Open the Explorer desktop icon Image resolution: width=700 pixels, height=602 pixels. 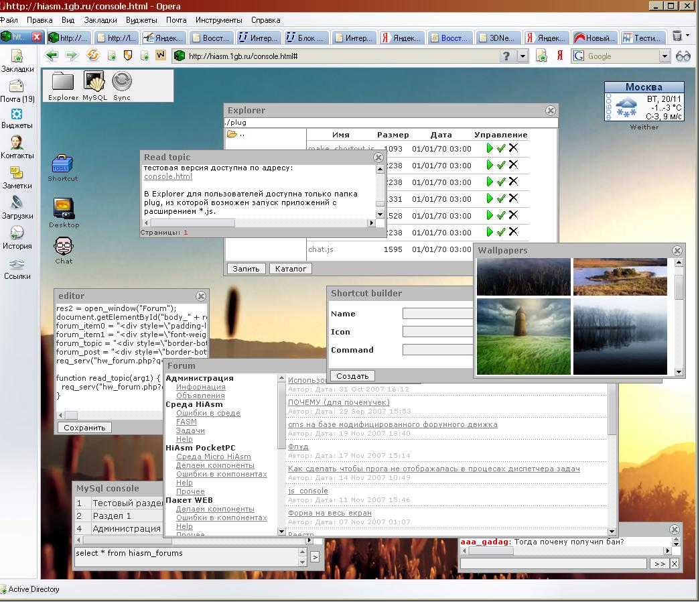pyautogui.click(x=63, y=82)
